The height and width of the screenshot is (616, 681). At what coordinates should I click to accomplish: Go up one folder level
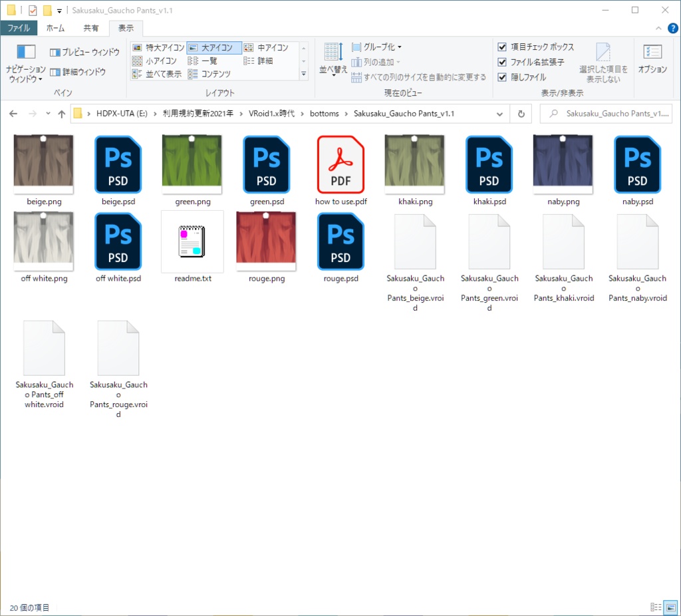coord(62,114)
